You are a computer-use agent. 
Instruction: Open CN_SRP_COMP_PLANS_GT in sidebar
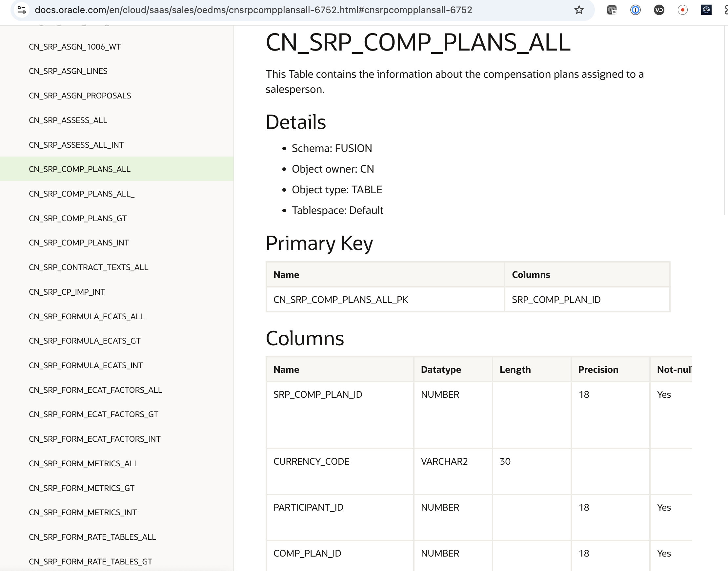pos(77,218)
